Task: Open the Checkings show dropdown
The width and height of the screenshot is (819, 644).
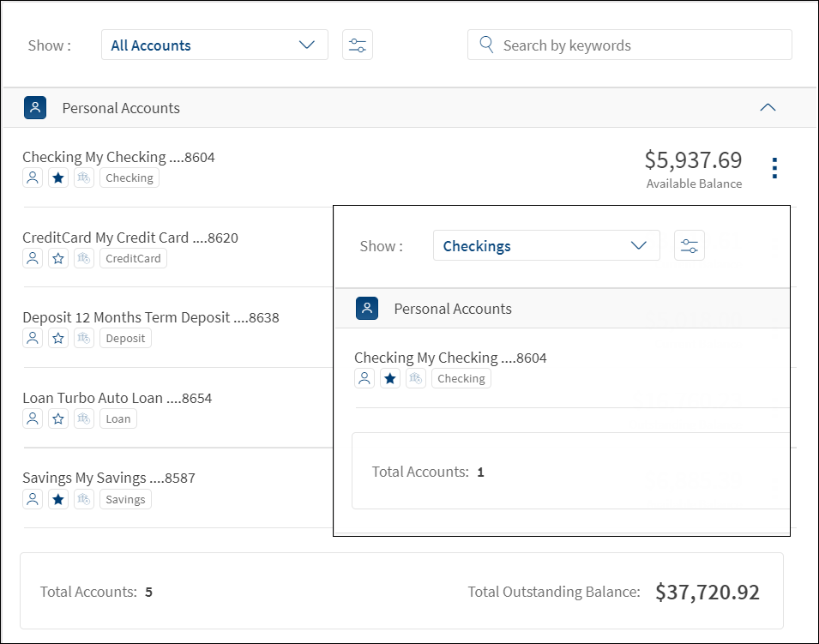Action: (x=546, y=246)
